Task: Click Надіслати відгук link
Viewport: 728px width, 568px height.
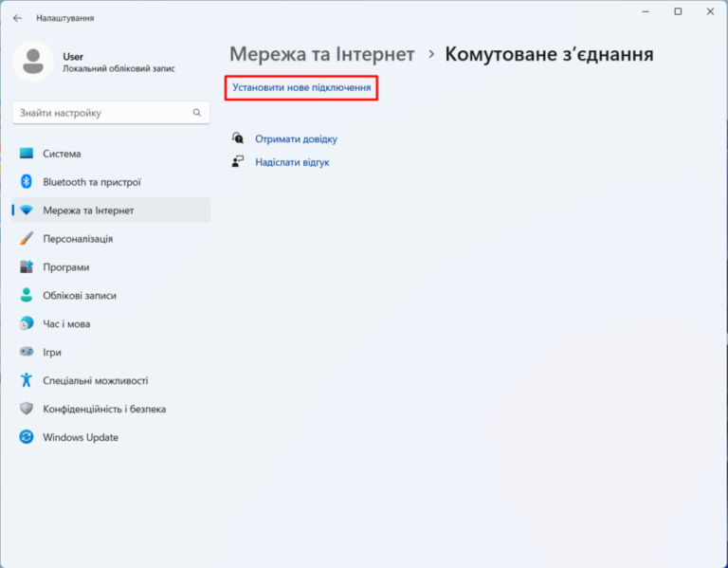Action: (x=292, y=163)
